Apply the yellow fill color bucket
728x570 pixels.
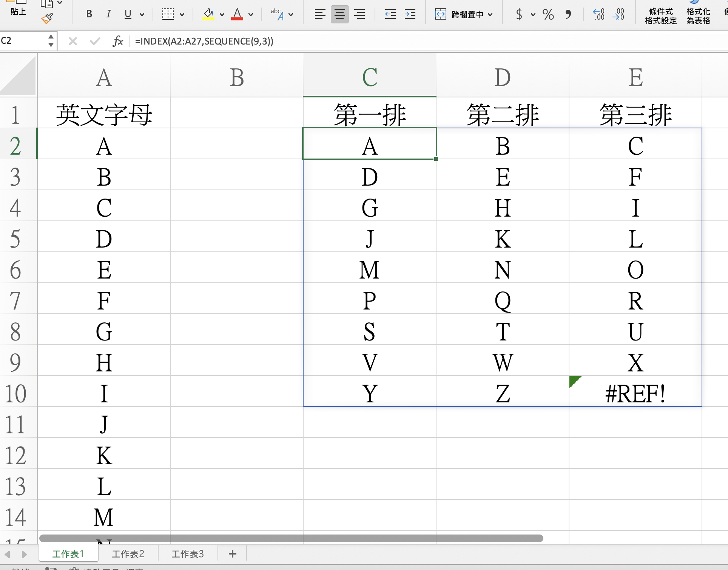(208, 14)
